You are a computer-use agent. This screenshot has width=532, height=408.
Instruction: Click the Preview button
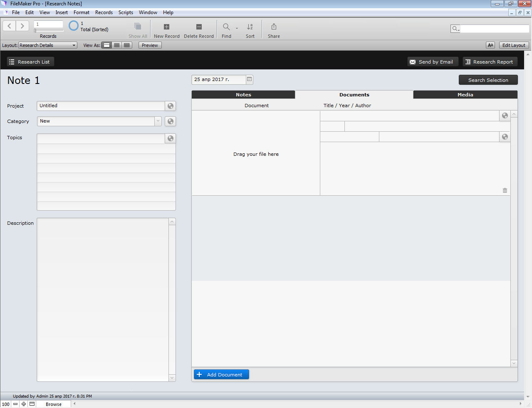coord(150,45)
